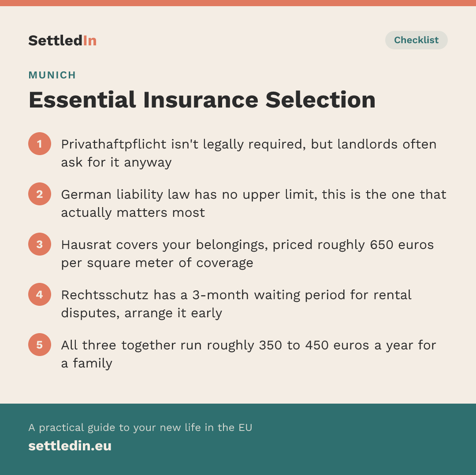Select the Privathaftpflicht item text
The height and width of the screenshot is (475, 476).
tap(249, 153)
